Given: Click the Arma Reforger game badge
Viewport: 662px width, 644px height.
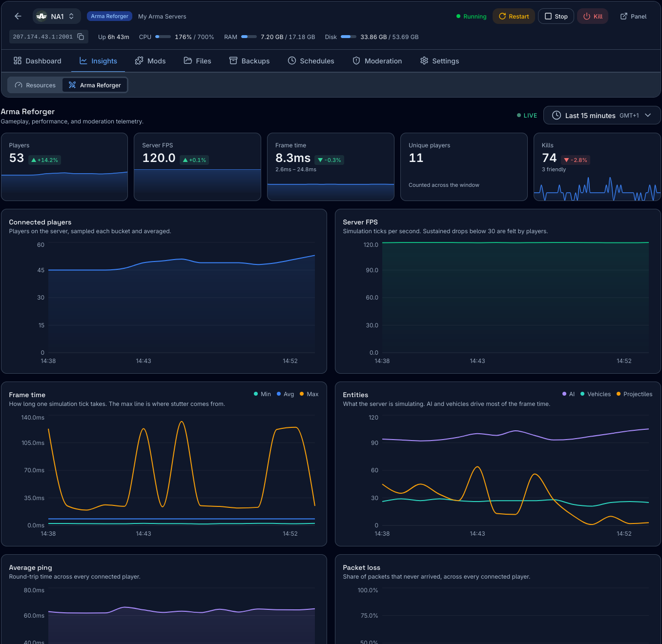Looking at the screenshot, I should [x=109, y=16].
